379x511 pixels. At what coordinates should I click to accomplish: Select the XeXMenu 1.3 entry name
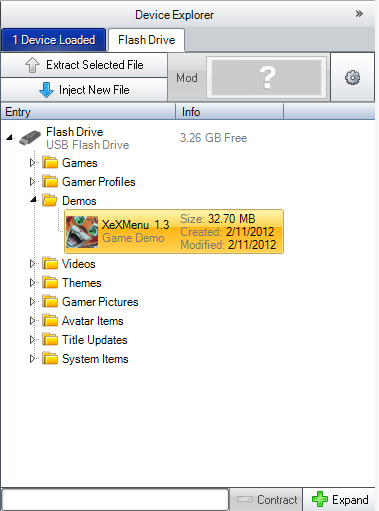tap(135, 225)
